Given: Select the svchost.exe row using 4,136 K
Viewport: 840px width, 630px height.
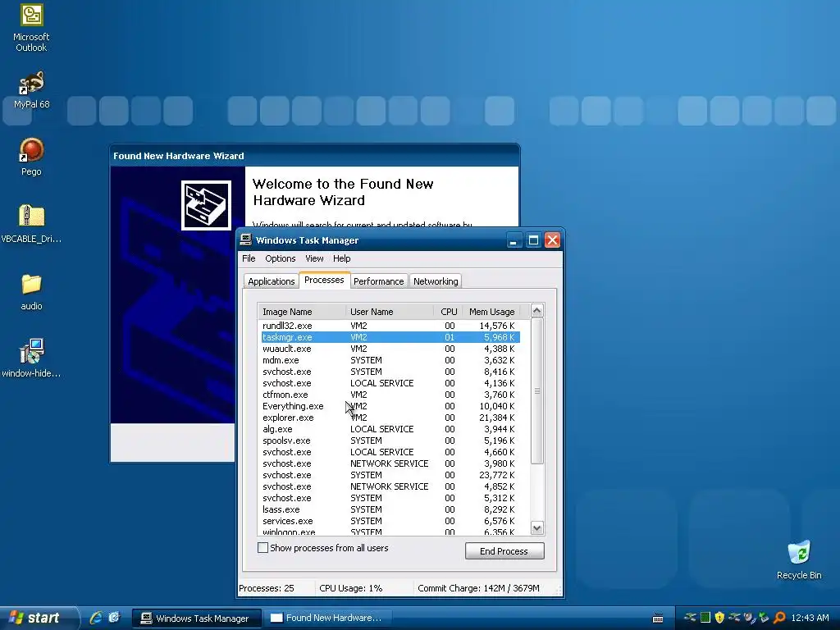Looking at the screenshot, I should (x=390, y=383).
